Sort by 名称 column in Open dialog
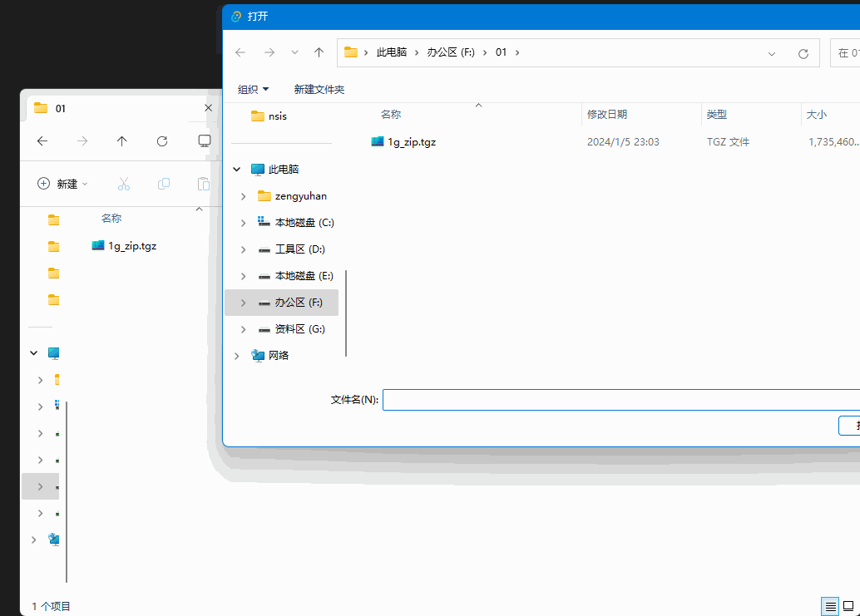Viewport: 860px width, 616px height. coord(391,115)
